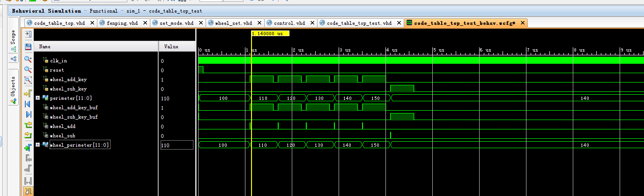The width and height of the screenshot is (644, 196).
Task: Click the clk_in waveform bar
Action: pos(421,60)
